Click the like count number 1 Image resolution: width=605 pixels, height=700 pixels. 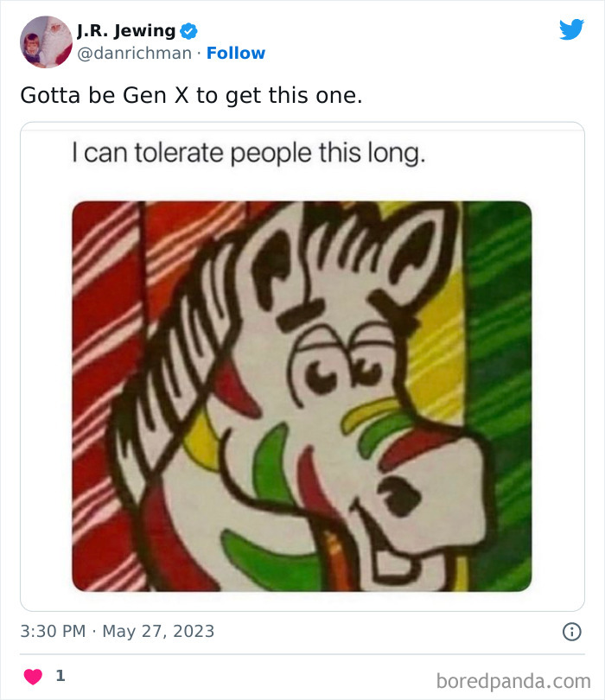[x=60, y=676]
